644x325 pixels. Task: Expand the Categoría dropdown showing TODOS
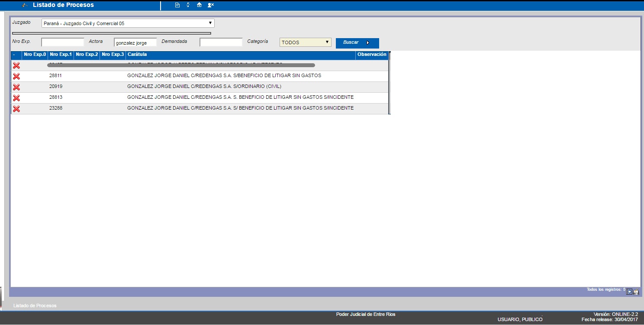[305, 42]
